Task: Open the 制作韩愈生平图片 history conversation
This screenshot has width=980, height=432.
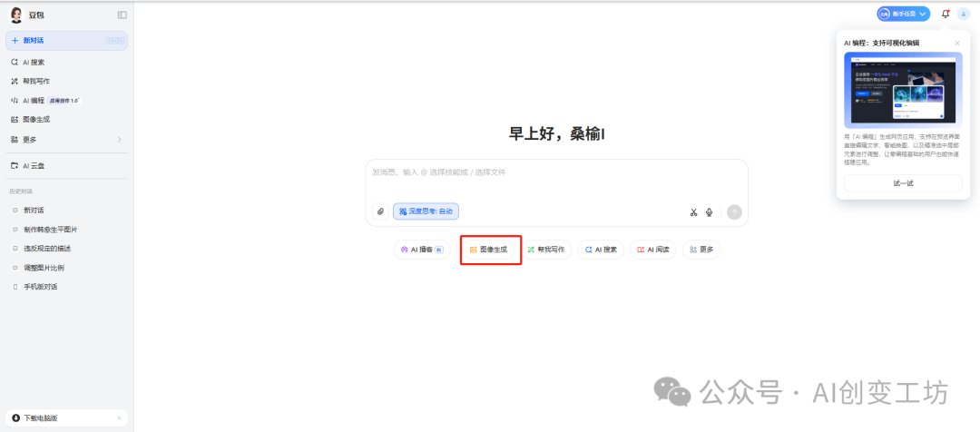Action: click(x=67, y=230)
